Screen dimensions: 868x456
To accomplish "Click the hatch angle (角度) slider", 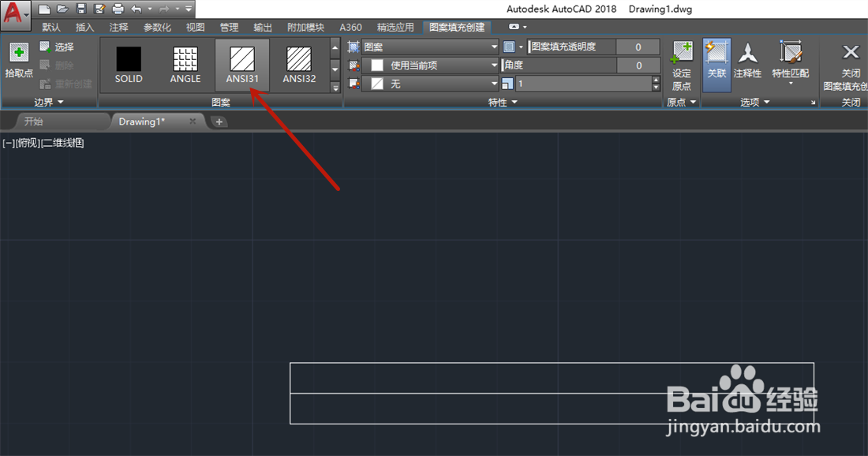I will pos(559,65).
